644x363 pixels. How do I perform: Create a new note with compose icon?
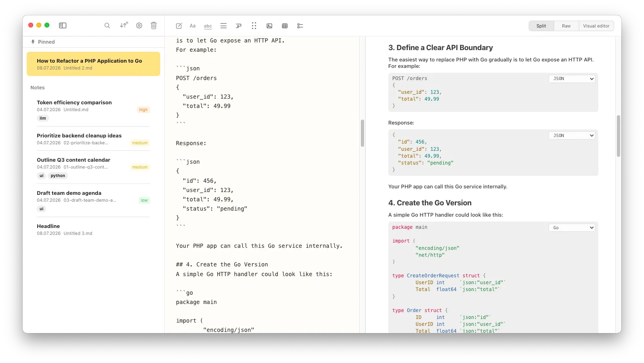click(179, 26)
